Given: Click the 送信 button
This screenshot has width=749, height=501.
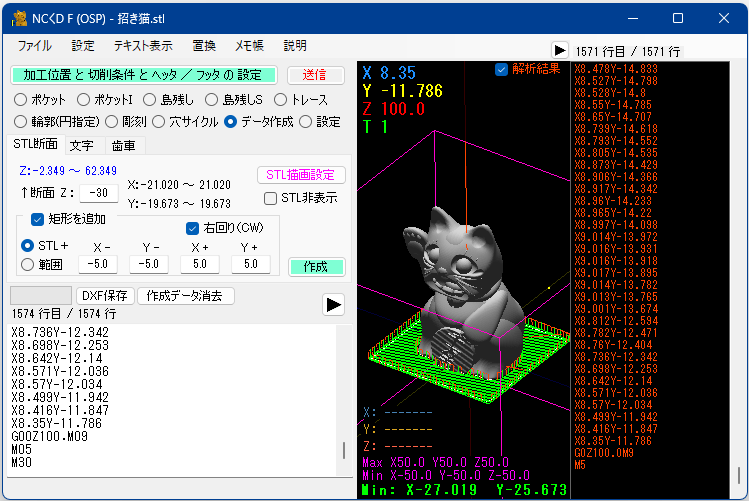Looking at the screenshot, I should (x=315, y=75).
